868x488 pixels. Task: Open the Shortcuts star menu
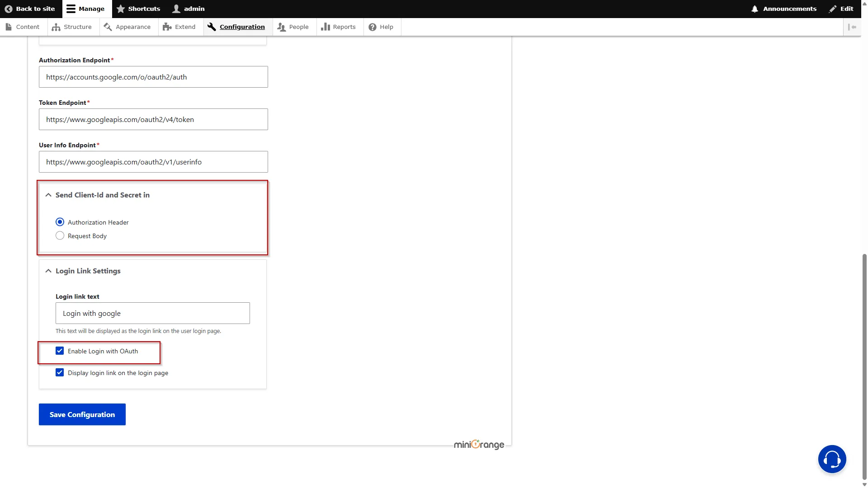[138, 9]
